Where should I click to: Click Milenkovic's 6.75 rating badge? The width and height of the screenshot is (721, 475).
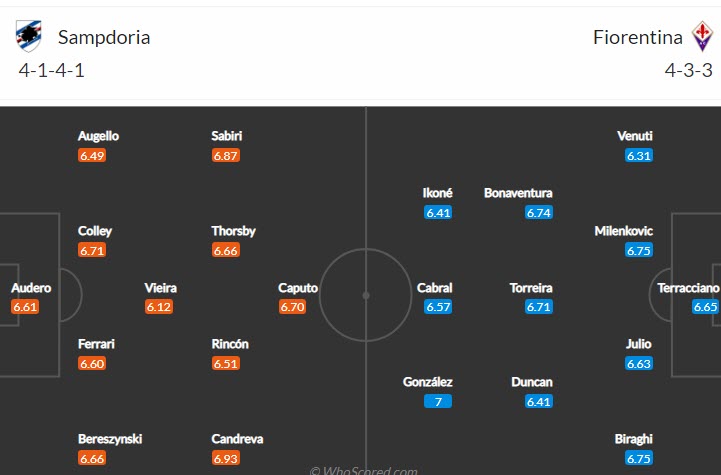coord(639,250)
